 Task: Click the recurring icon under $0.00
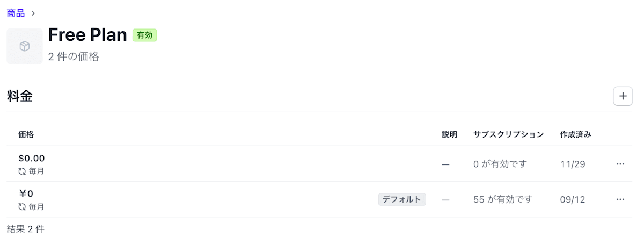click(x=22, y=171)
